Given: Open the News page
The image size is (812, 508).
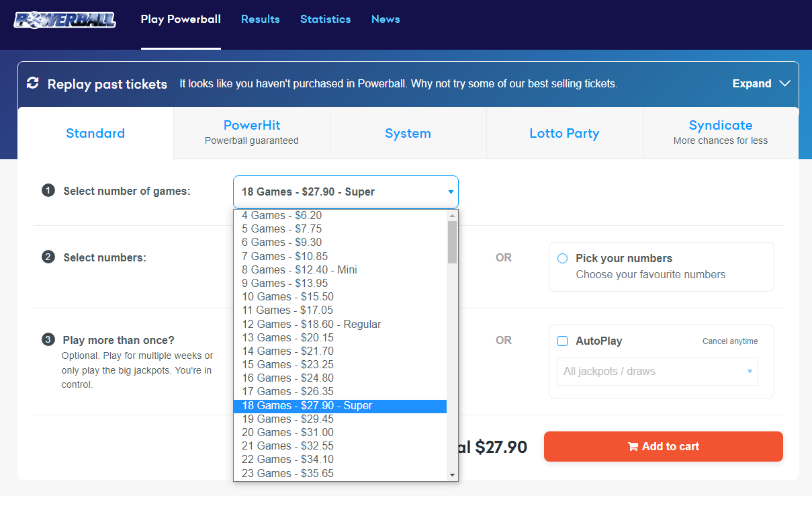Looking at the screenshot, I should point(386,19).
